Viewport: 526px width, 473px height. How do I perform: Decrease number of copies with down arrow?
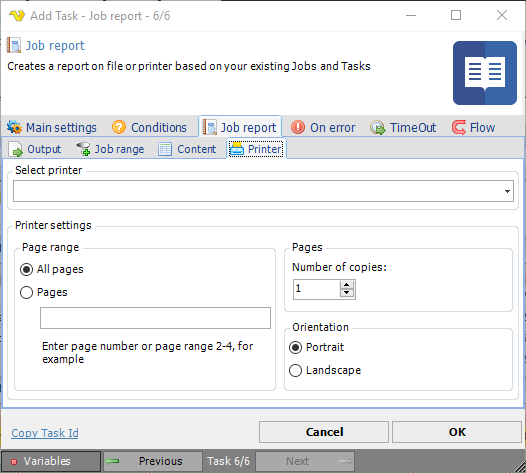[347, 293]
